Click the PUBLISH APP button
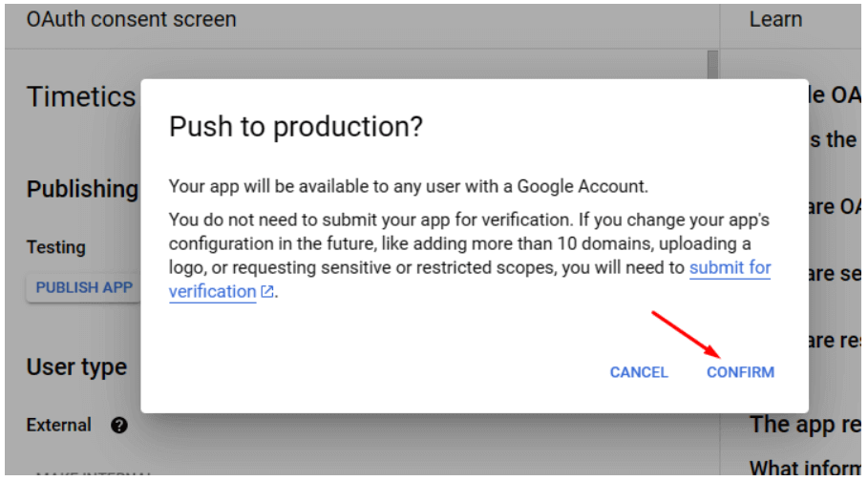Viewport: 868px width, 481px height. 83,287
